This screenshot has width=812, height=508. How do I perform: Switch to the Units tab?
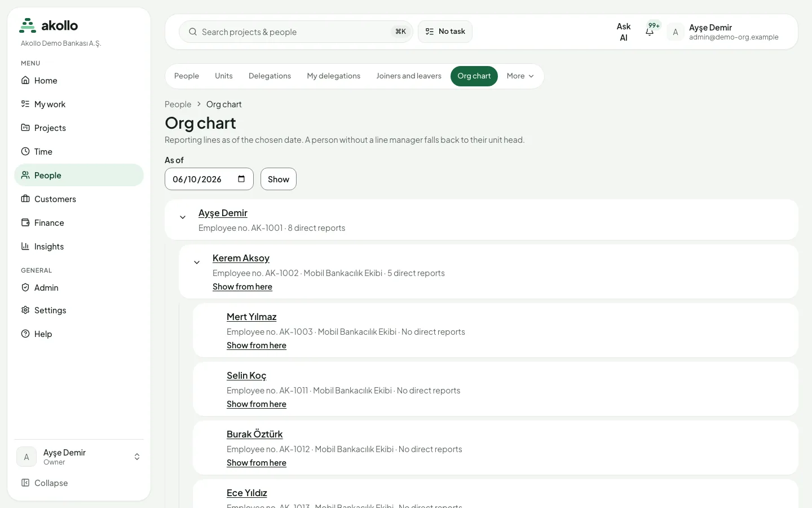[224, 76]
